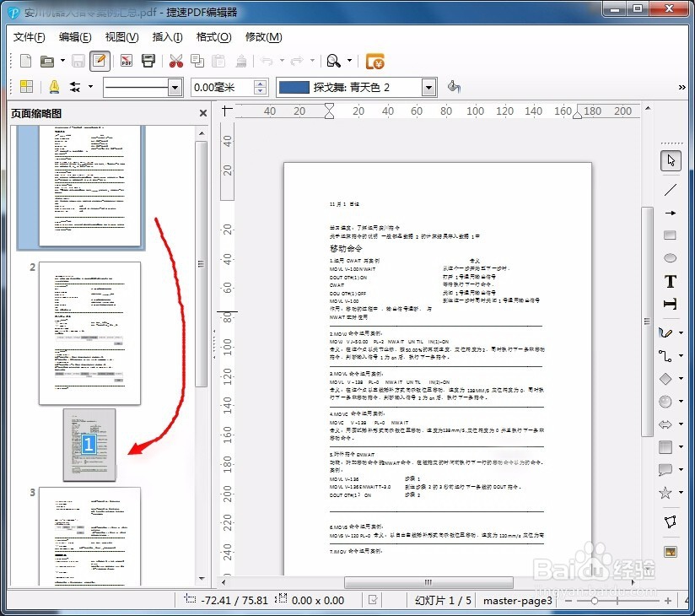Expand the zoom options dropdown arrow
695x616 pixels.
click(x=349, y=60)
